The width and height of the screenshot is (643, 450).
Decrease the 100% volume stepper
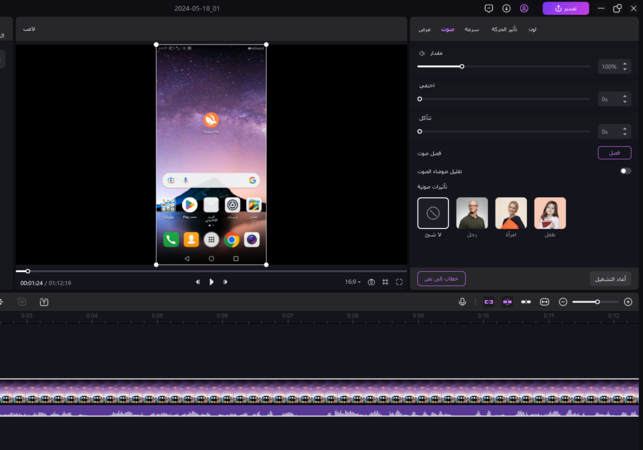[x=625, y=69]
